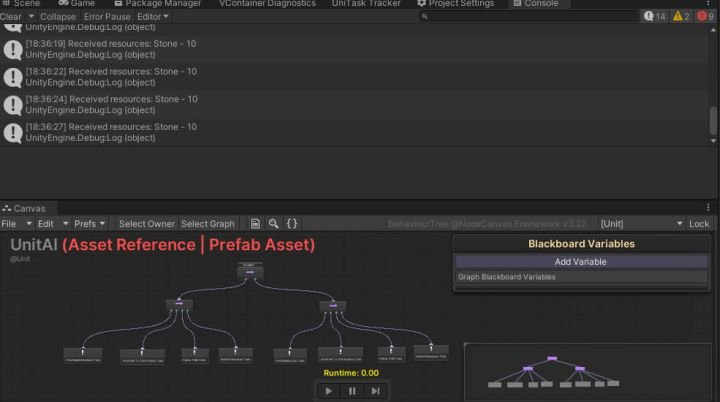Select the Console tab
720x402 pixels.
click(536, 4)
